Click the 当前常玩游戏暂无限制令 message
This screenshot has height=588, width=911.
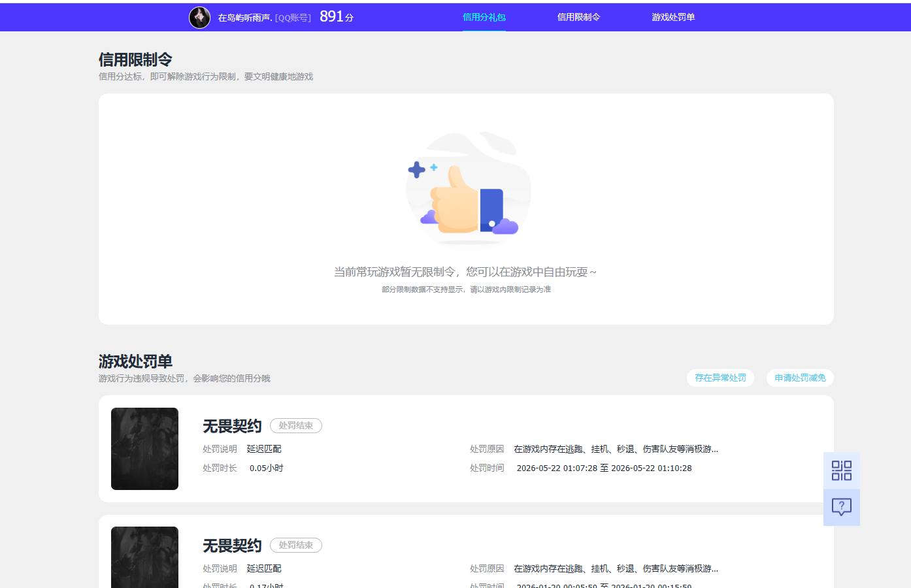click(x=465, y=272)
